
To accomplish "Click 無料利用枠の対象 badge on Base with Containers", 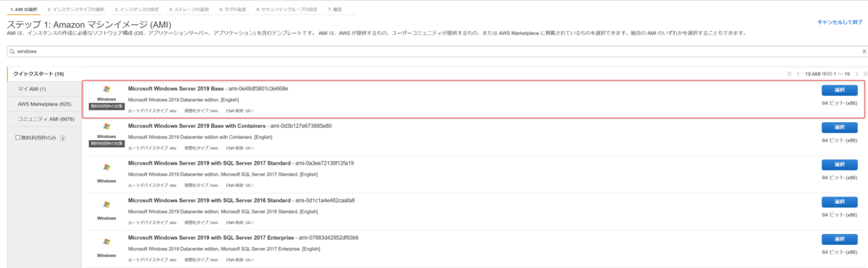I will [106, 143].
